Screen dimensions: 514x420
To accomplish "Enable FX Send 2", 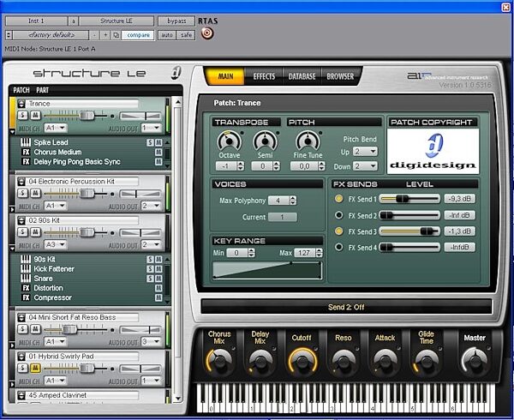I will (x=338, y=215).
